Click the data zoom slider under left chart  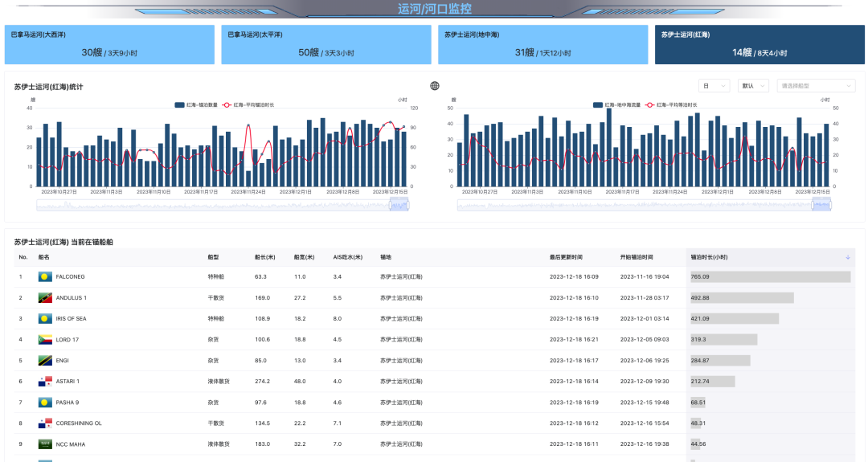click(223, 205)
